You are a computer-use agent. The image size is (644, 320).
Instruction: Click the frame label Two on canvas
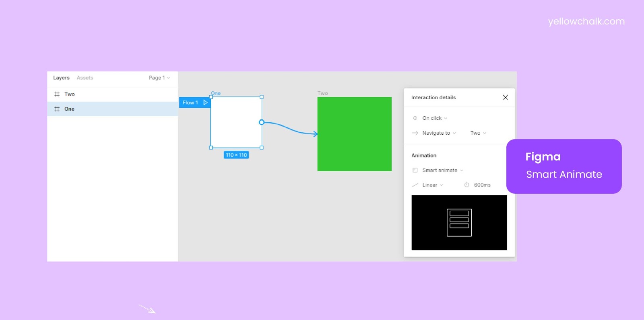[x=322, y=93]
